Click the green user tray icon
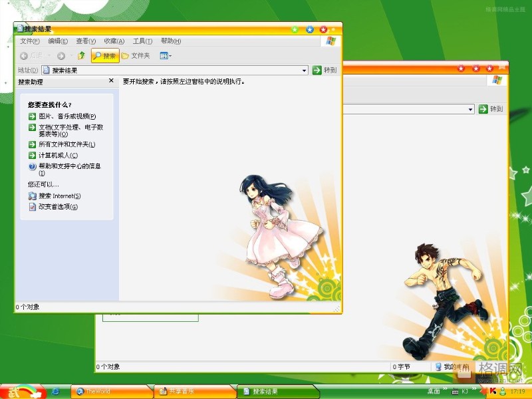This screenshot has width=532, height=399. point(503,392)
